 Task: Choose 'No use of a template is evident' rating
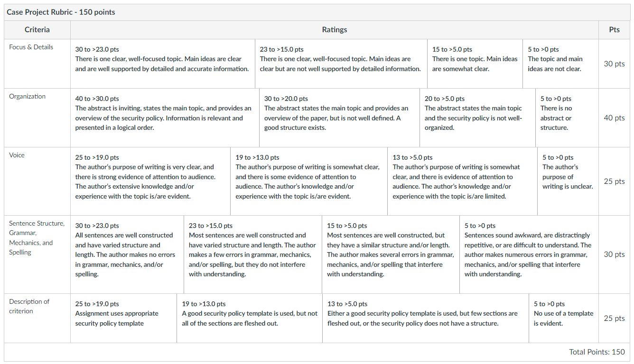pyautogui.click(x=564, y=318)
